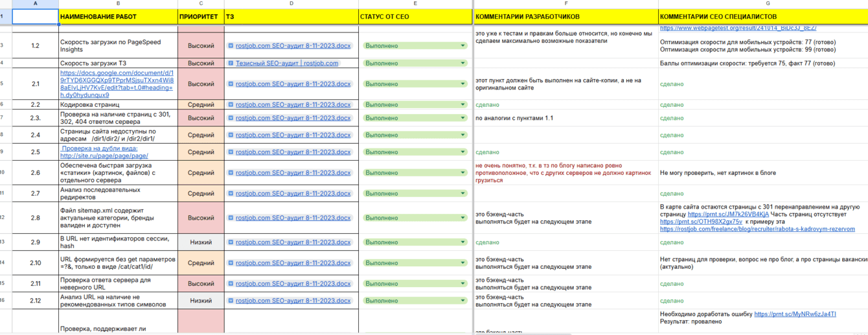Image resolution: width=868 pixels, height=335 pixels.
Task: Open the prnt.sc/MyNRw6zJa4TI error link
Action: 795,314
